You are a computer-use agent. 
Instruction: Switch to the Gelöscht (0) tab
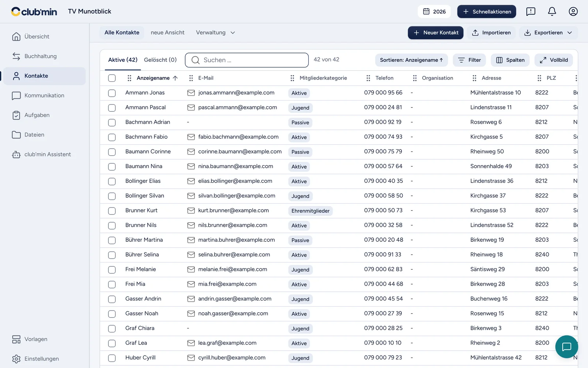[x=160, y=60]
